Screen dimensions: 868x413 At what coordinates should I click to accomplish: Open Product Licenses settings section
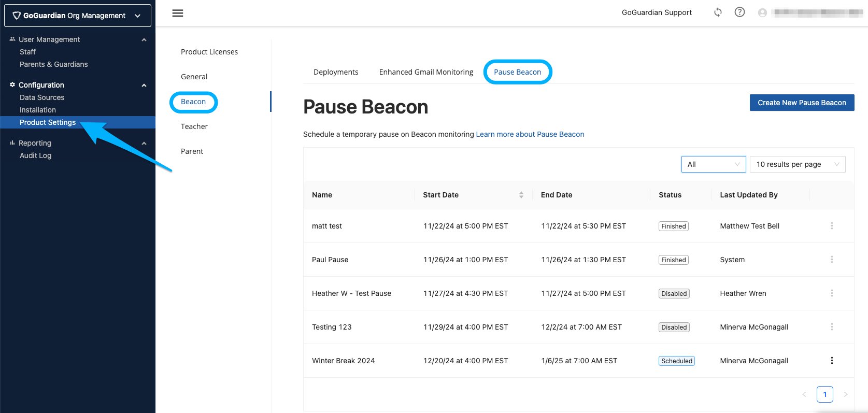(x=209, y=52)
